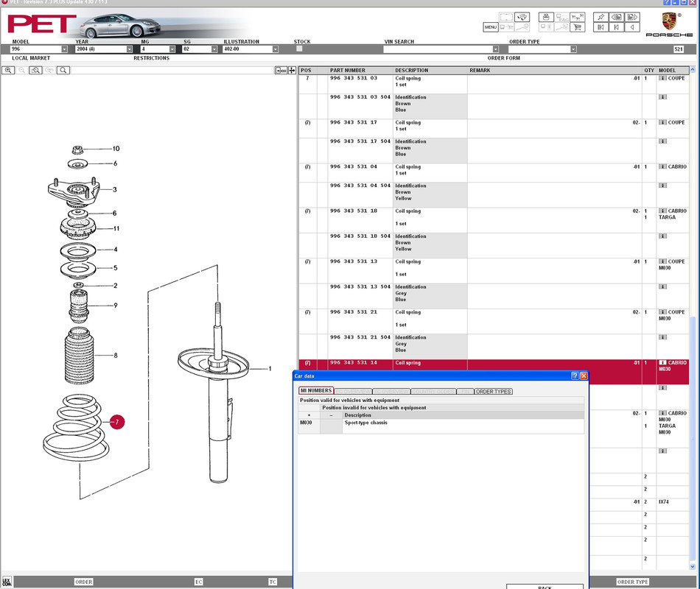Viewport: 700px width, 589px height.
Task: Click the LexCom icon in bottom-left corner
Action: click(x=7, y=582)
